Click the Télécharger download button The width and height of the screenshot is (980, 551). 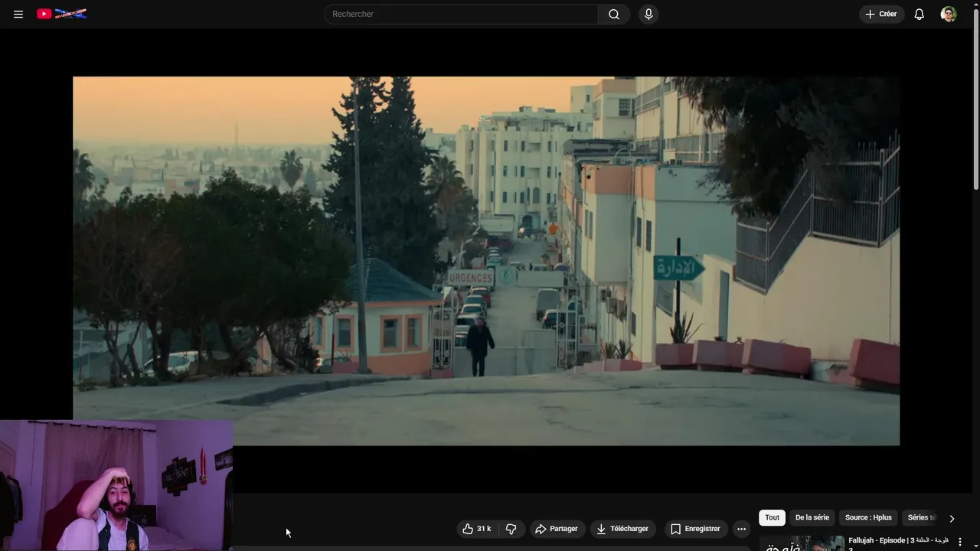coord(622,529)
